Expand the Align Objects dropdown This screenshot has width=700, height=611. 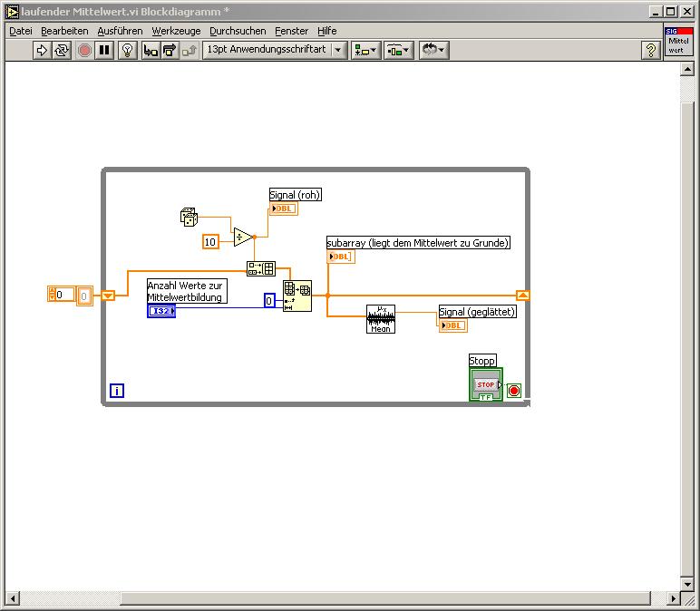[x=365, y=50]
